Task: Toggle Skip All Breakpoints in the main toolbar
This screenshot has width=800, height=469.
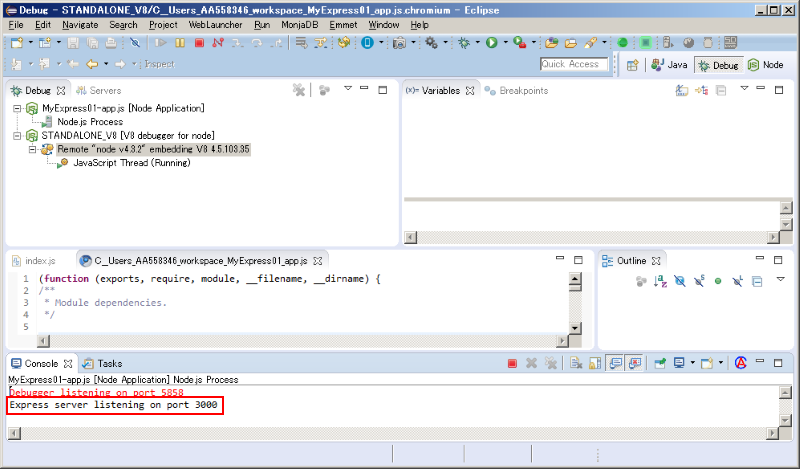Action: coord(135,43)
